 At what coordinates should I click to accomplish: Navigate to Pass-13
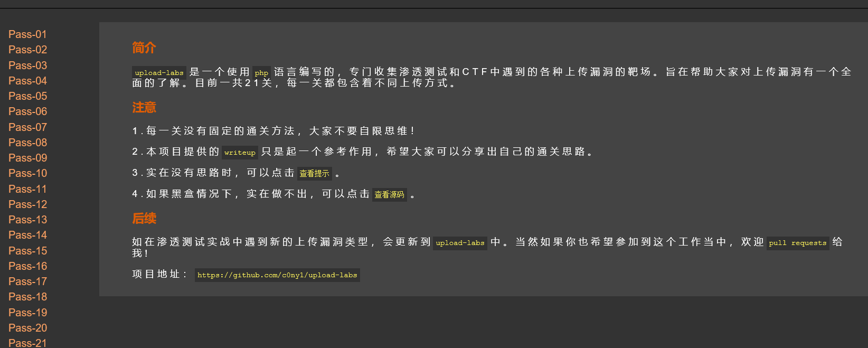27,220
